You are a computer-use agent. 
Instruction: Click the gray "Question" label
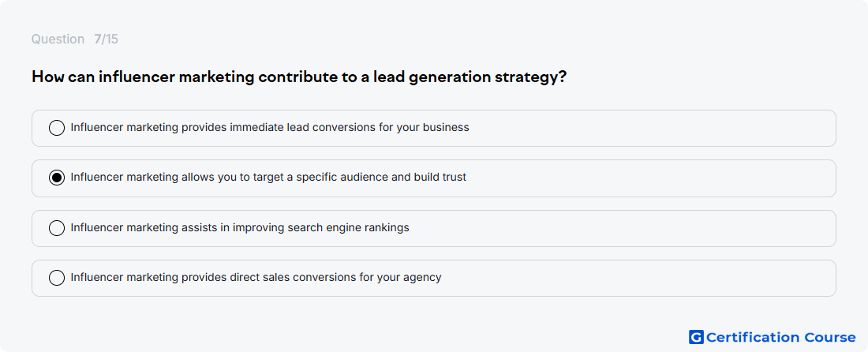58,39
